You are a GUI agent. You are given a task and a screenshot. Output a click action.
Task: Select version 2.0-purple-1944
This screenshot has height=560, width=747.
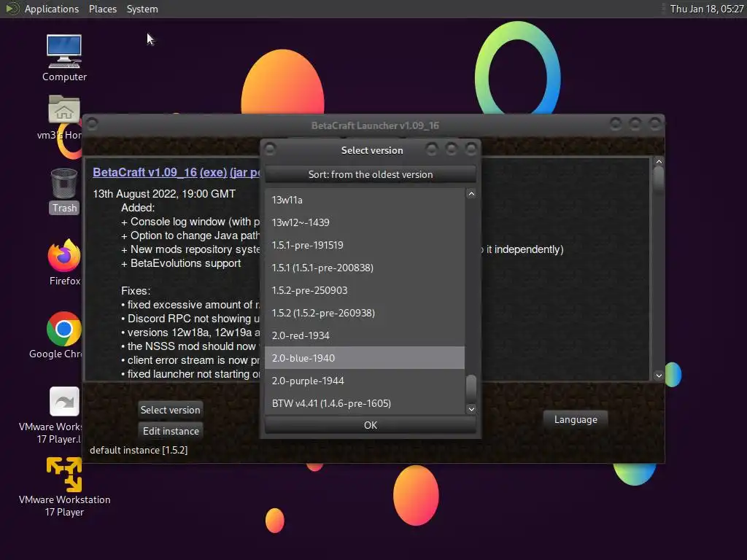pyautogui.click(x=365, y=381)
